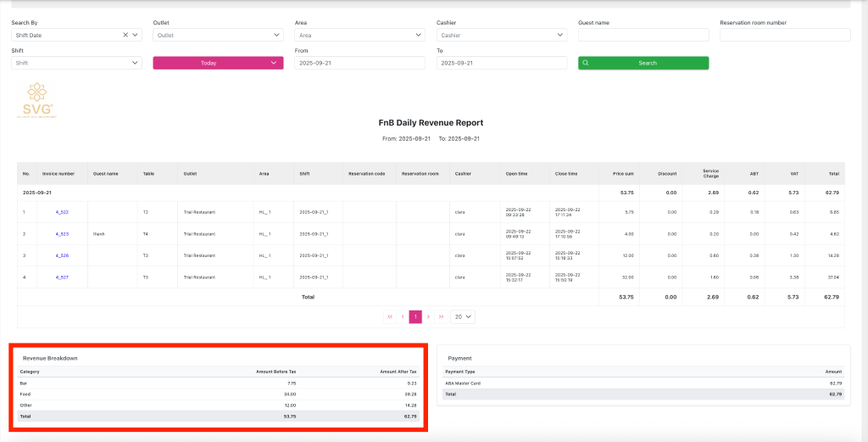Clear the Search By selection with X icon
The height and width of the screenshot is (442, 868).
tap(125, 36)
